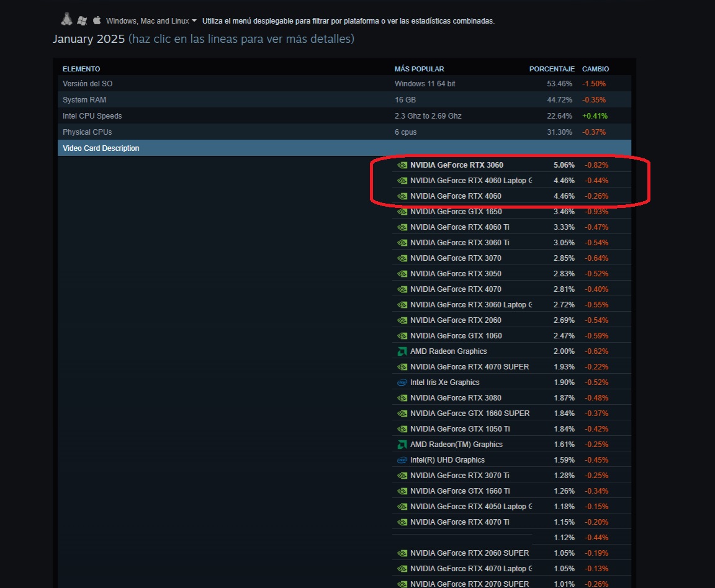This screenshot has width=715, height=588.
Task: Select the NVIDIA GeForce RTX 4070 SUPER entry
Action: click(469, 367)
